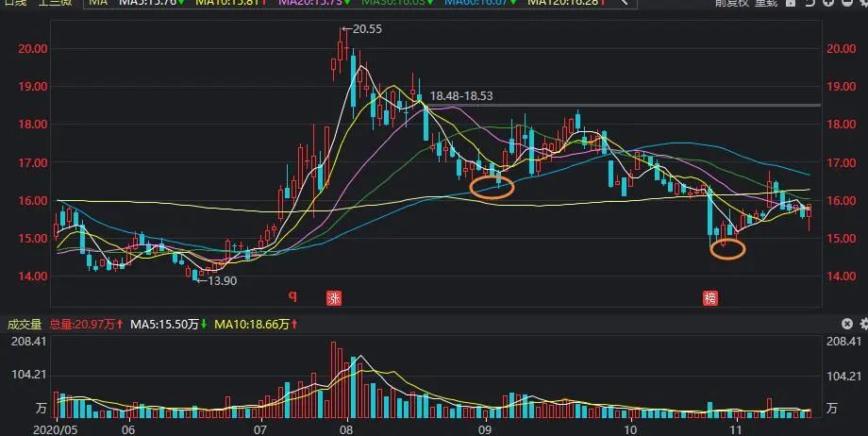The width and height of the screenshot is (868, 436).
Task: Click the 06 month label on time axis
Action: 128,430
